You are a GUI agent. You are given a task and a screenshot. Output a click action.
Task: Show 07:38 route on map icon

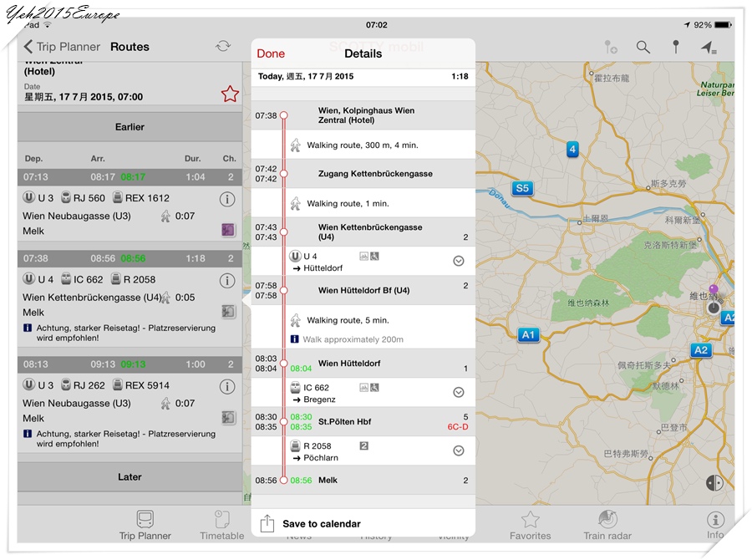pyautogui.click(x=228, y=312)
